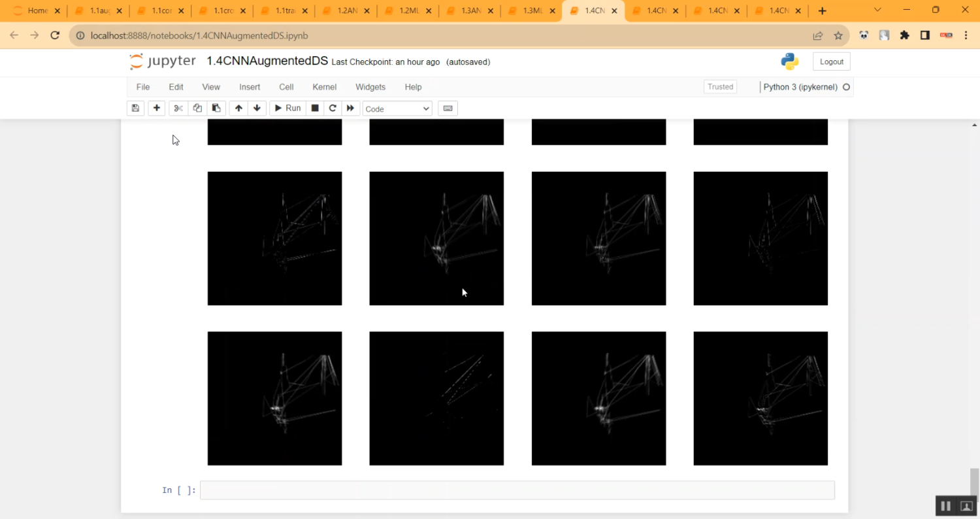Switch to the 1.1cro tab
The height and width of the screenshot is (519, 980).
pos(222,11)
